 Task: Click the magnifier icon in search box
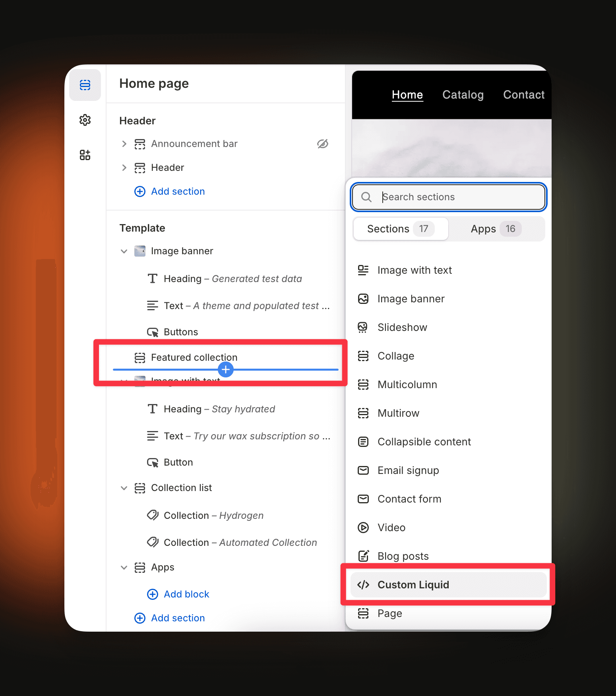point(366,197)
